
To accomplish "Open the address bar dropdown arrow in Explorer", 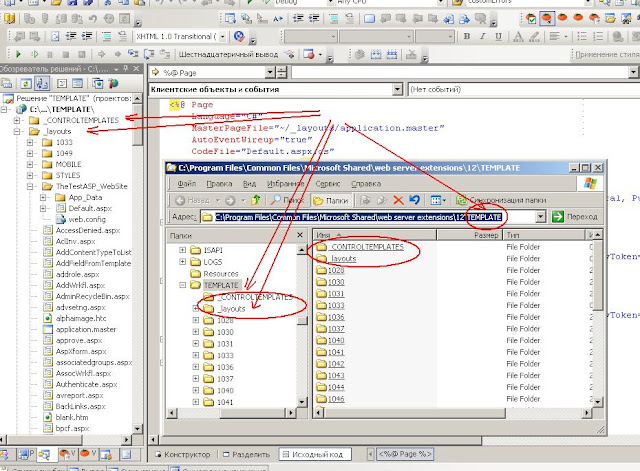I will [540, 217].
